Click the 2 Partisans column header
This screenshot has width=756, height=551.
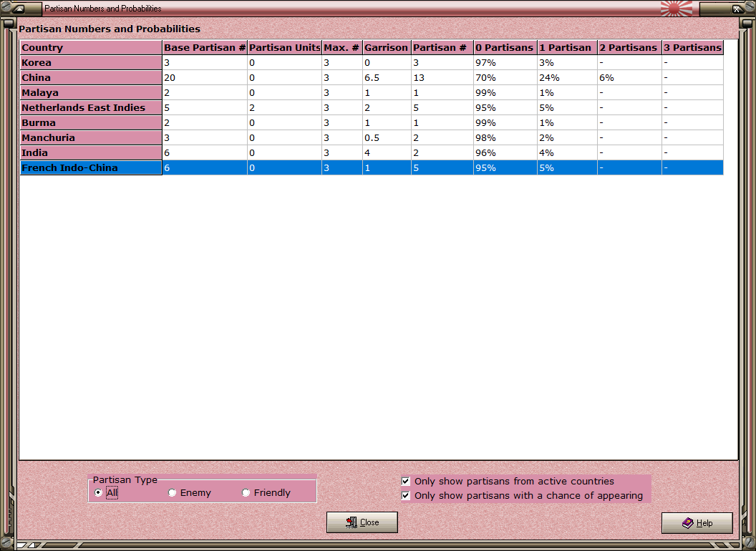click(x=630, y=47)
